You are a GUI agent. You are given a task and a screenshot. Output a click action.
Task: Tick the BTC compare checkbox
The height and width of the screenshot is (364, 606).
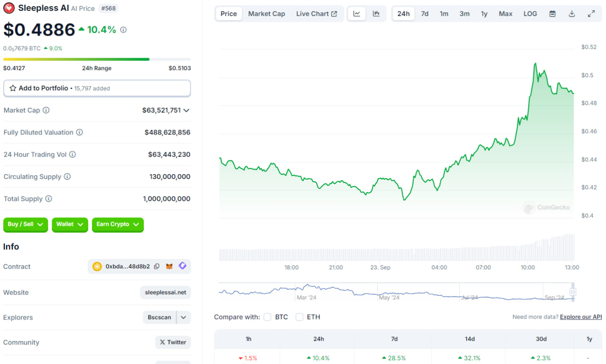click(x=267, y=317)
